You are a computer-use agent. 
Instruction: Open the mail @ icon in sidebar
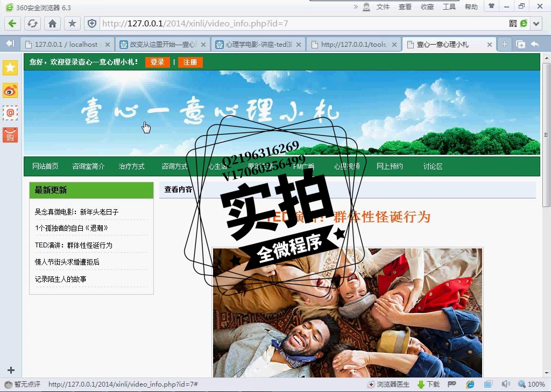(x=10, y=113)
